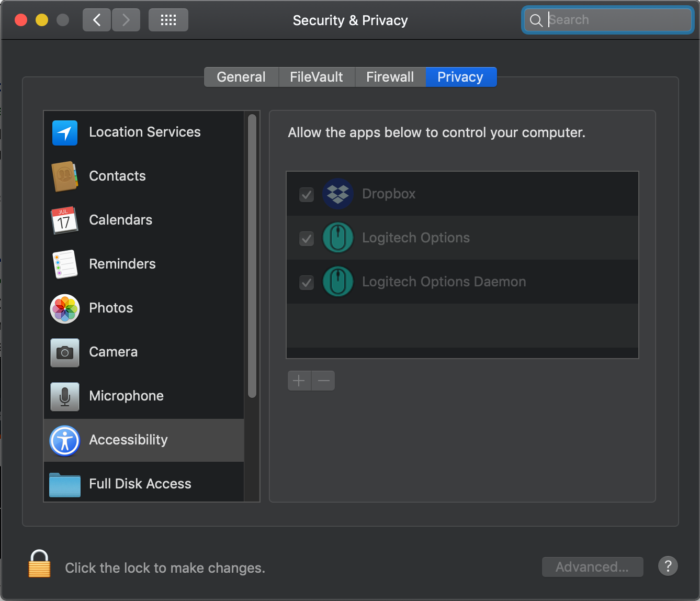Viewport: 700px width, 601px height.
Task: Select Location Services text in the list
Action: click(x=145, y=132)
